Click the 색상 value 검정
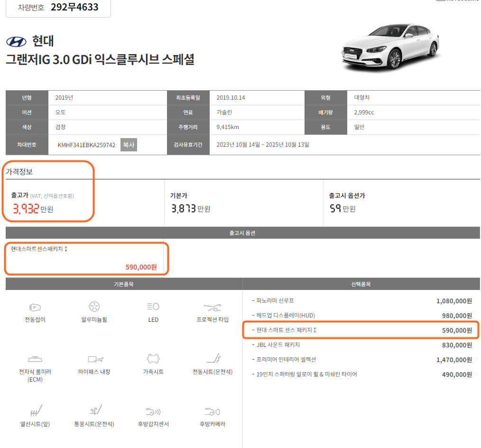481x448 pixels. click(60, 127)
